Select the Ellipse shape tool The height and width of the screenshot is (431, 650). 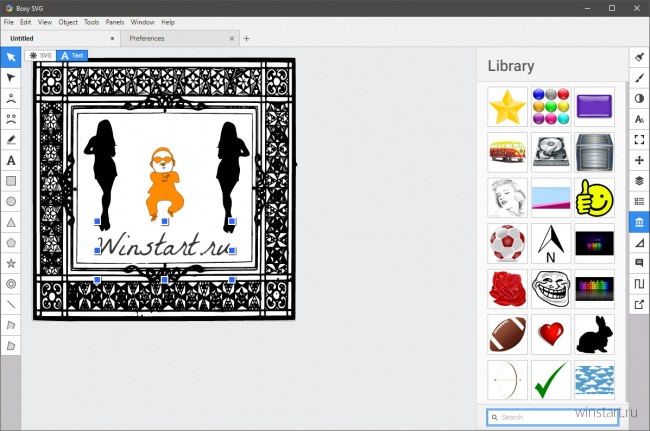click(11, 201)
